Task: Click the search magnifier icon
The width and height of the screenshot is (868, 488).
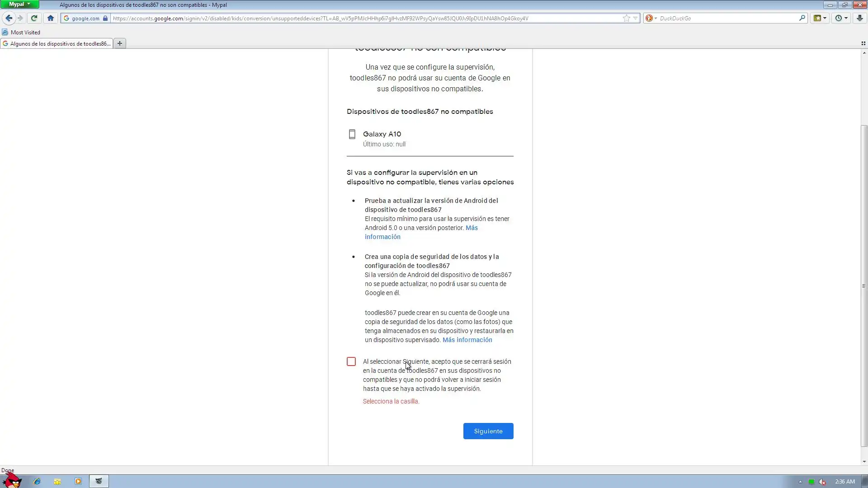Action: pyautogui.click(x=802, y=18)
